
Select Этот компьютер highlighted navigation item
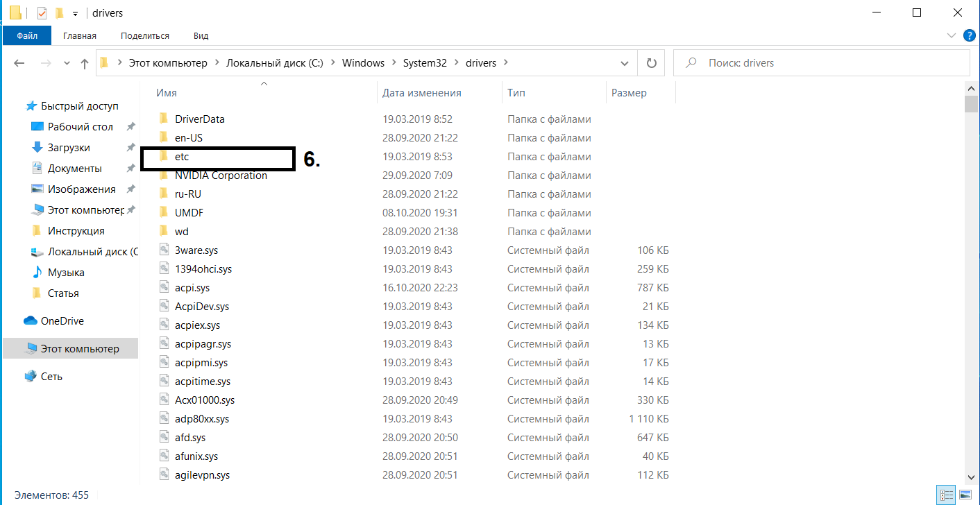tap(71, 349)
